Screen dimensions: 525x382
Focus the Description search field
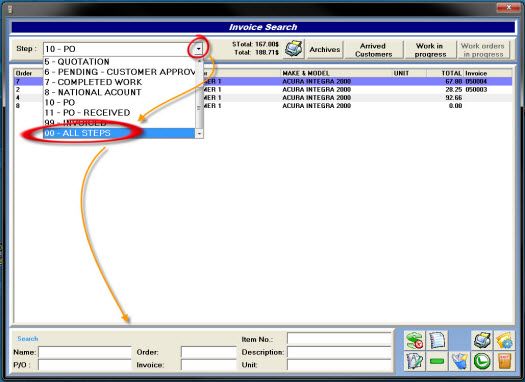(339, 352)
